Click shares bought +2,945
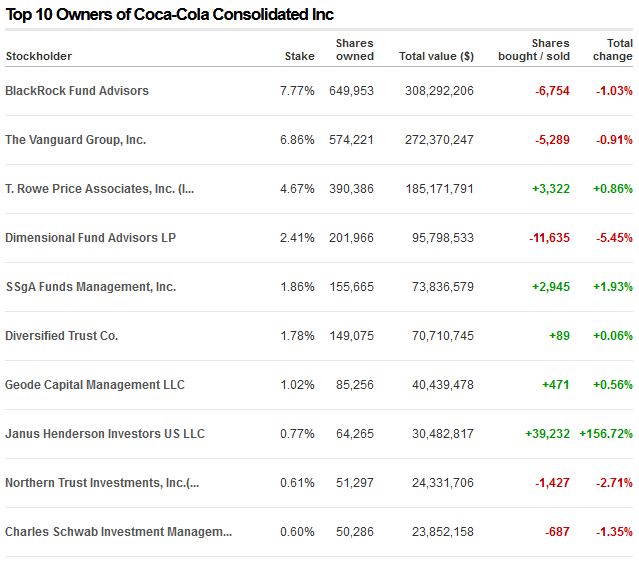 point(551,287)
